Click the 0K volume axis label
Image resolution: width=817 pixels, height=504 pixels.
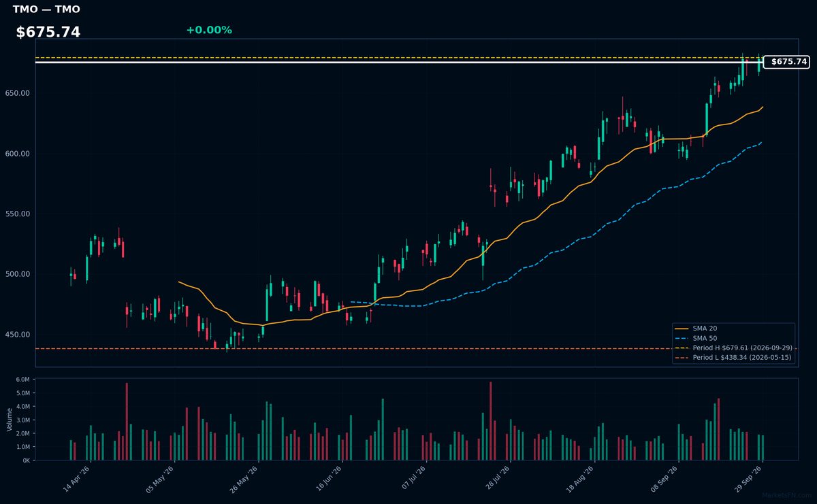26,460
